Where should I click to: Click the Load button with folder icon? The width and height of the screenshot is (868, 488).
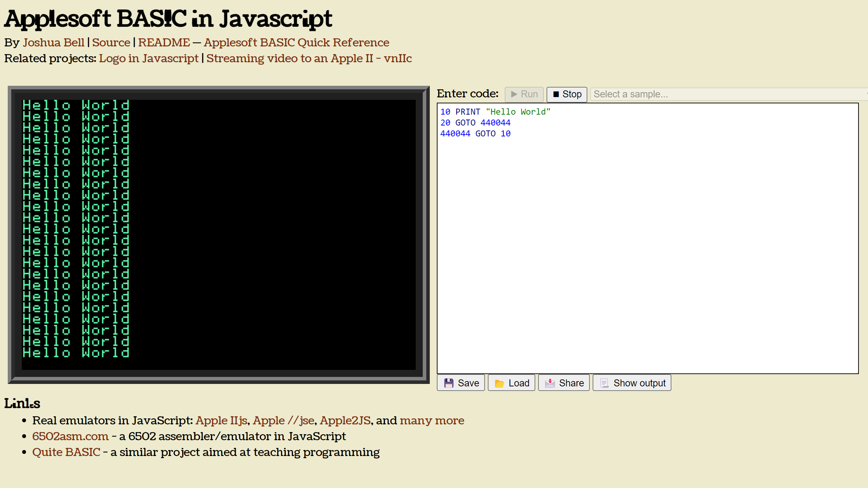pyautogui.click(x=511, y=383)
